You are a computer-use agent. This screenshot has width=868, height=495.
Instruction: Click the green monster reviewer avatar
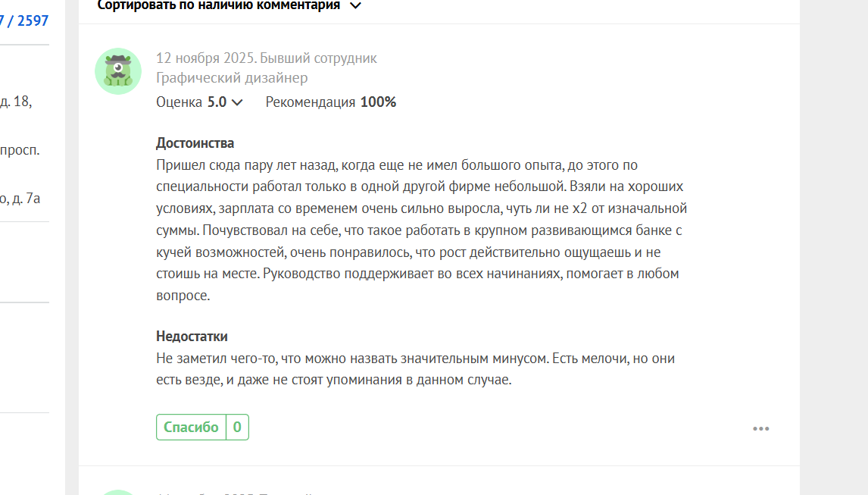(118, 71)
